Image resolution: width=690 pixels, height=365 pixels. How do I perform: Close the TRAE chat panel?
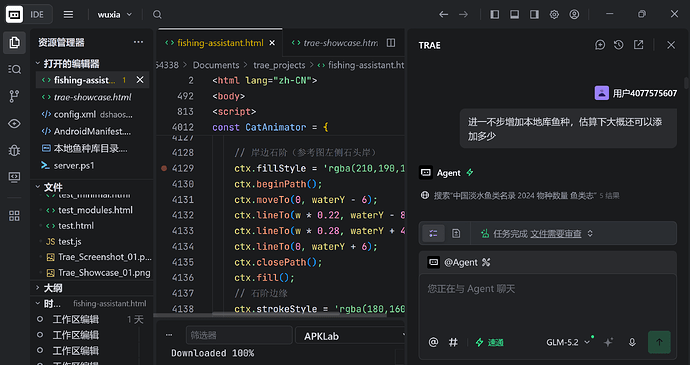point(671,45)
